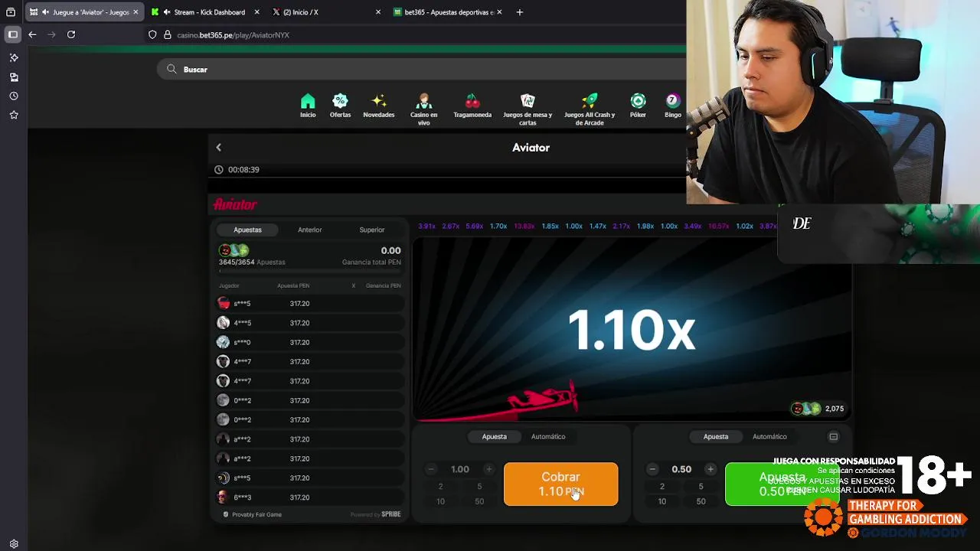
Task: Click browser back arrow
Action: tap(32, 34)
